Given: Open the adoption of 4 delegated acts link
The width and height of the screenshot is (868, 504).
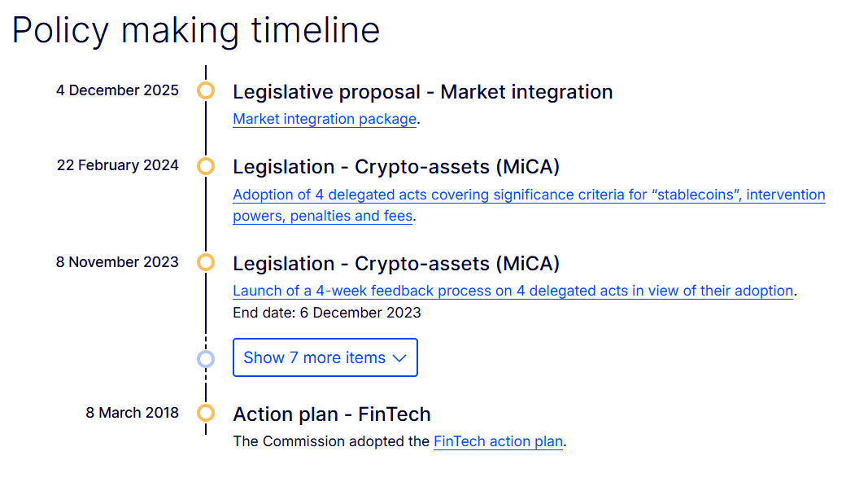Looking at the screenshot, I should (x=529, y=195).
